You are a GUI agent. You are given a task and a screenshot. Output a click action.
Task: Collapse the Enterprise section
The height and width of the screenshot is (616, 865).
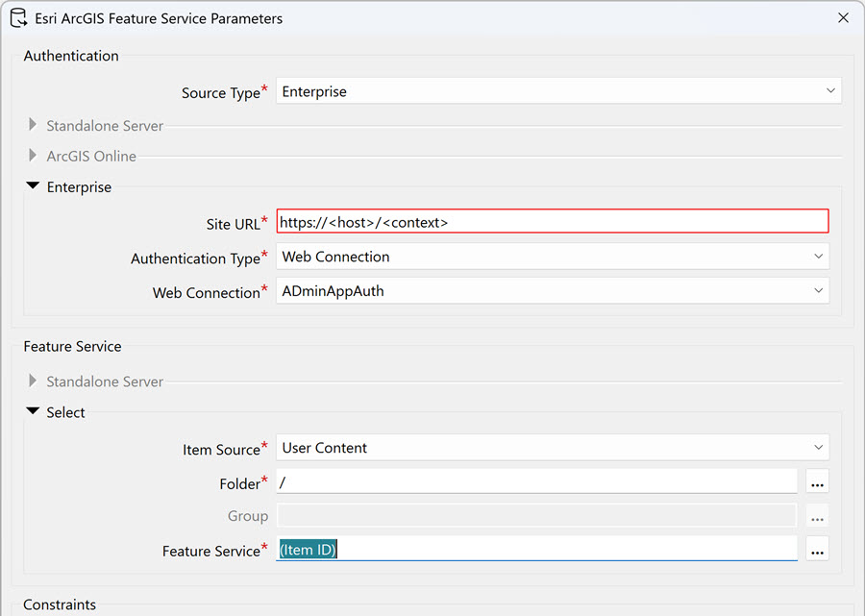point(33,186)
